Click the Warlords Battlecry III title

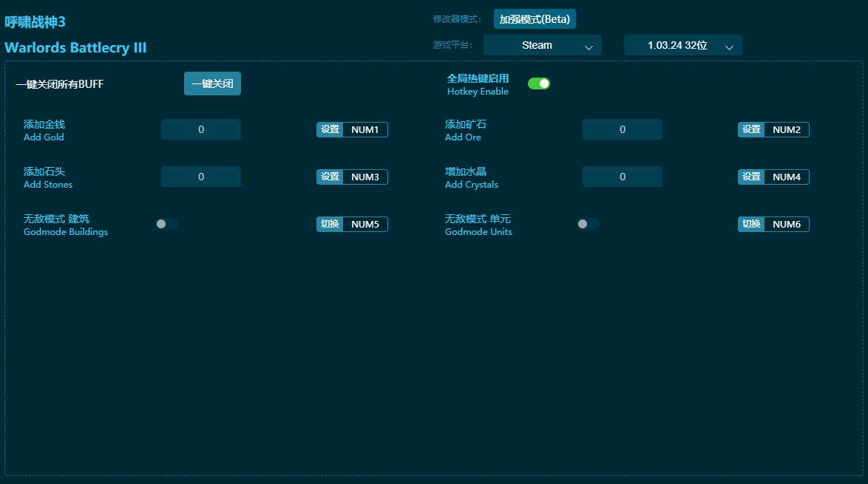(x=75, y=48)
